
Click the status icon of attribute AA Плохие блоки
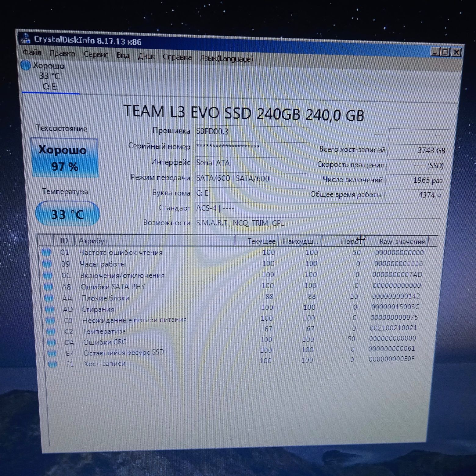pos(49,297)
